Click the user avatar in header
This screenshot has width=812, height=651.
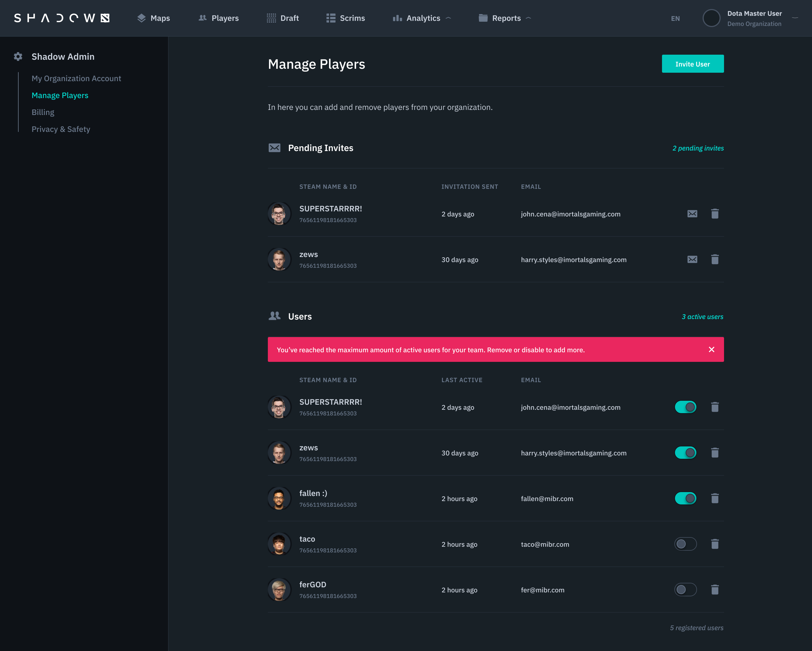(x=711, y=18)
